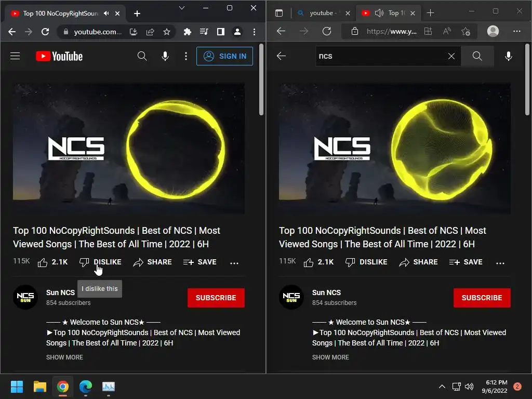
Task: Refresh page in Edge
Action: tap(327, 32)
